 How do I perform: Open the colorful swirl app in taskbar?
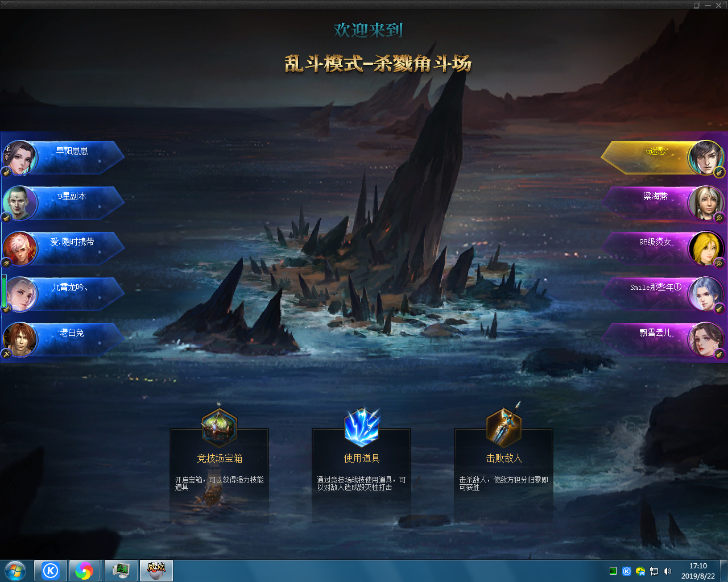(84, 571)
